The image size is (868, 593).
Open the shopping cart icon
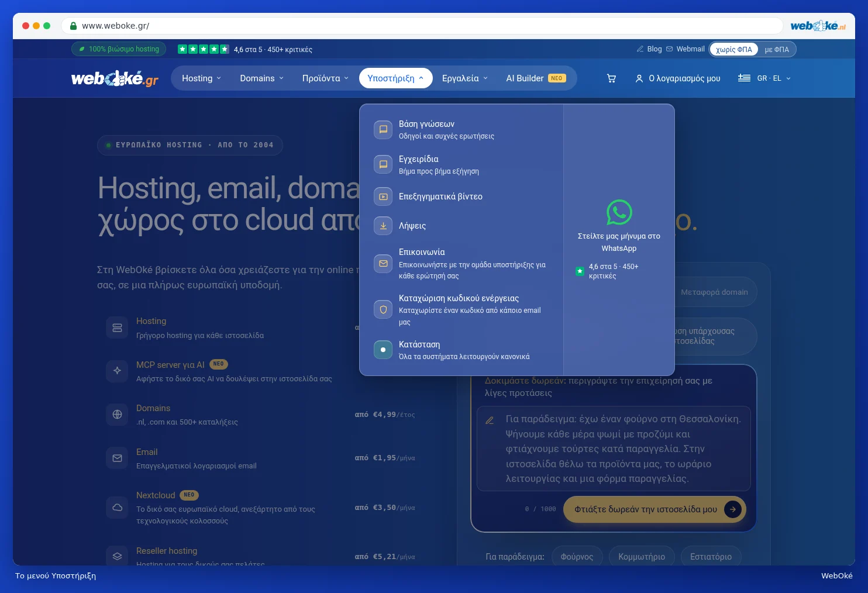click(611, 78)
